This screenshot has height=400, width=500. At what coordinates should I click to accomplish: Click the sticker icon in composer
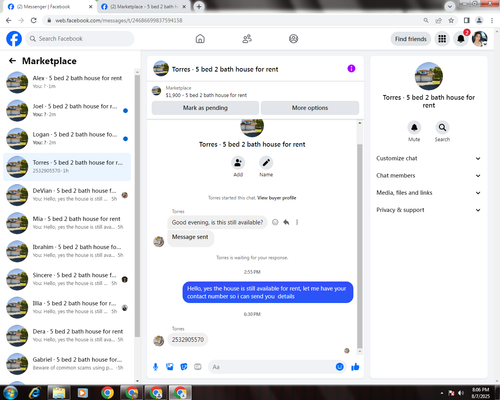pyautogui.click(x=184, y=367)
